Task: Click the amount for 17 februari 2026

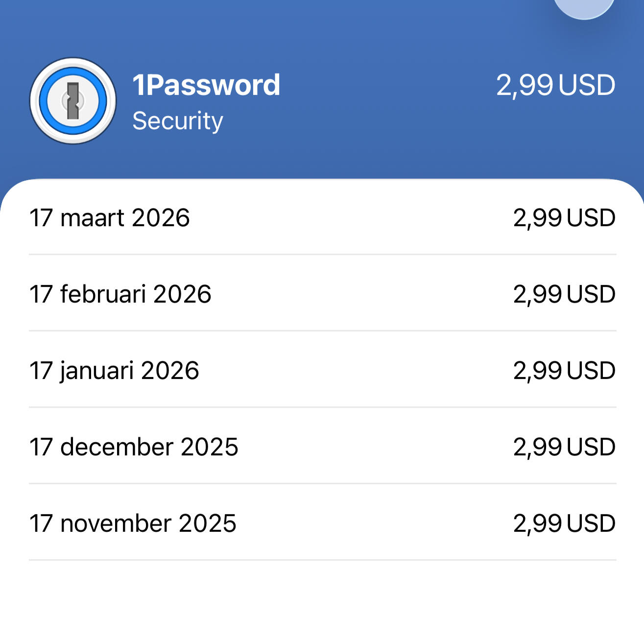Action: click(x=564, y=294)
